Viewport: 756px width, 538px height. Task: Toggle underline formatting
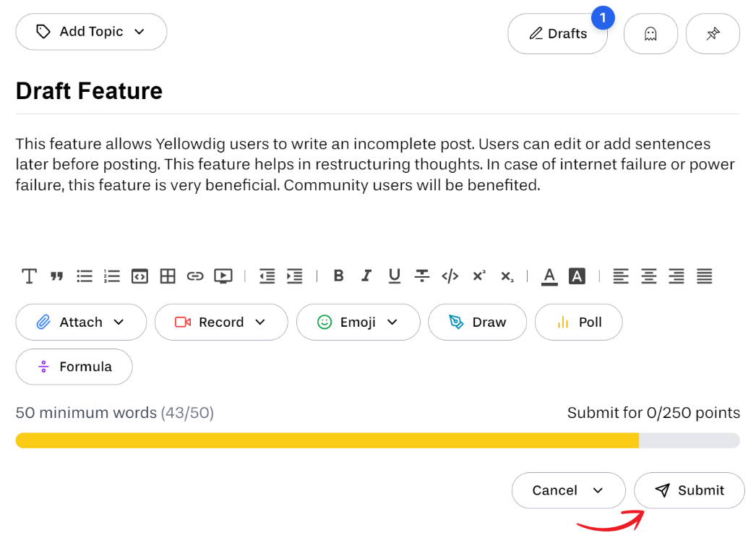click(395, 276)
